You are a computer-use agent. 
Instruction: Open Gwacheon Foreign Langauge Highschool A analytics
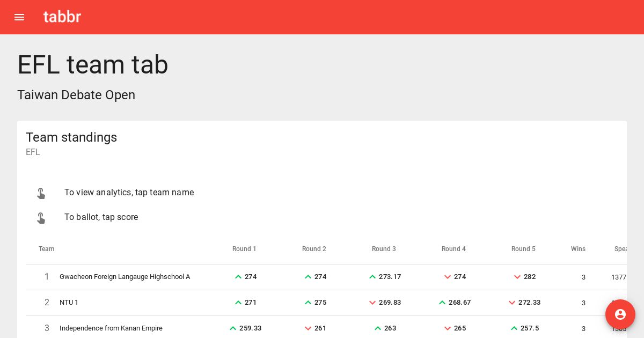pyautogui.click(x=125, y=277)
